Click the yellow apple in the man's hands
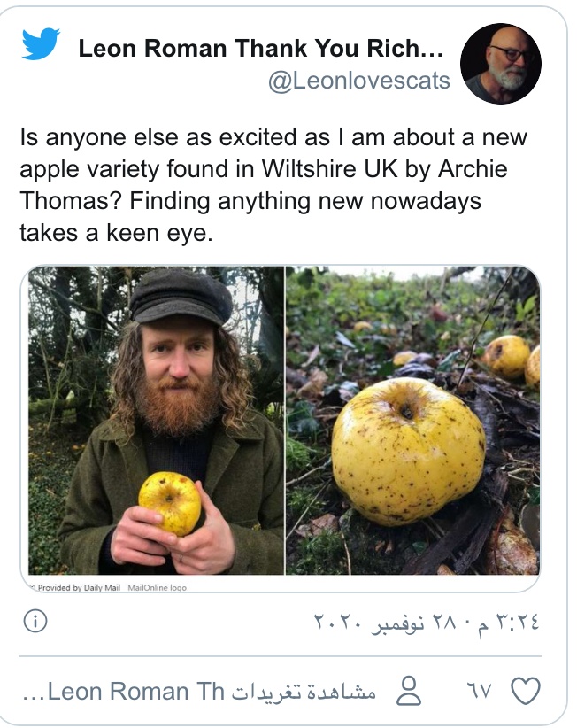The width and height of the screenshot is (577, 728). coord(170,502)
